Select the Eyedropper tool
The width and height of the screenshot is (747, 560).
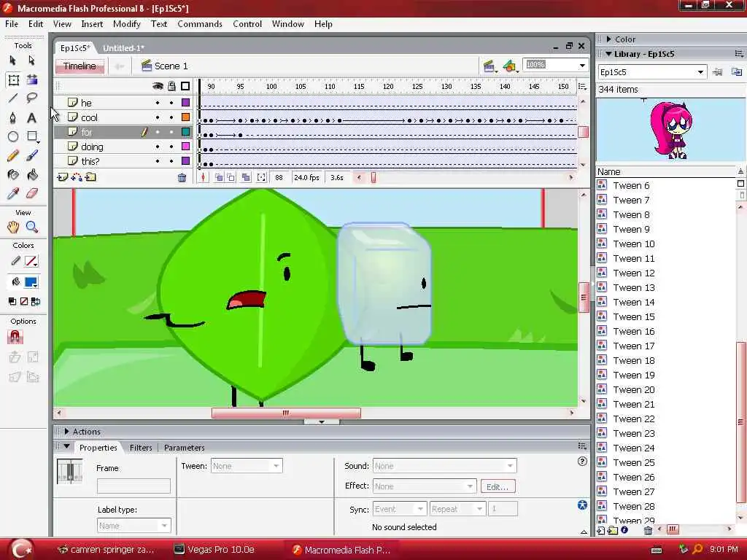pyautogui.click(x=13, y=193)
